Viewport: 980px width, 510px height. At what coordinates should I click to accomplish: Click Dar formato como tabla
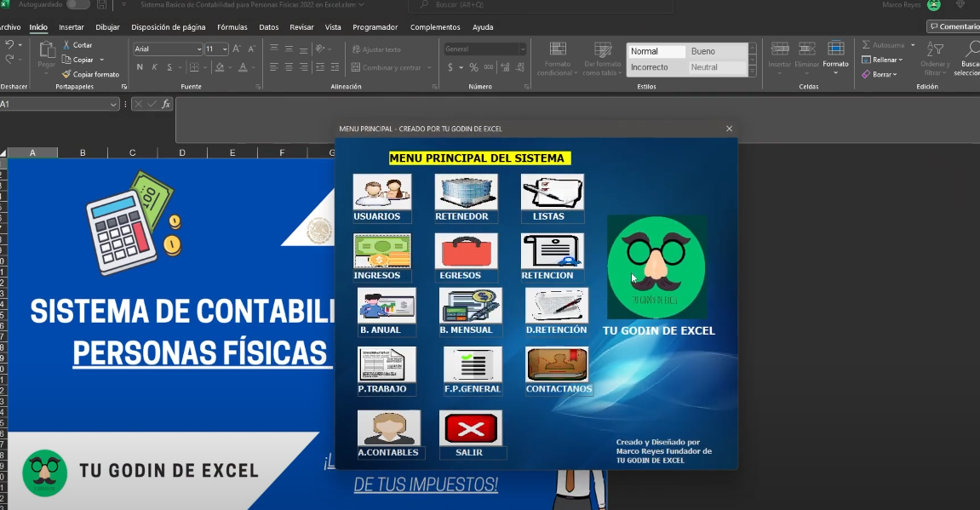tap(603, 59)
